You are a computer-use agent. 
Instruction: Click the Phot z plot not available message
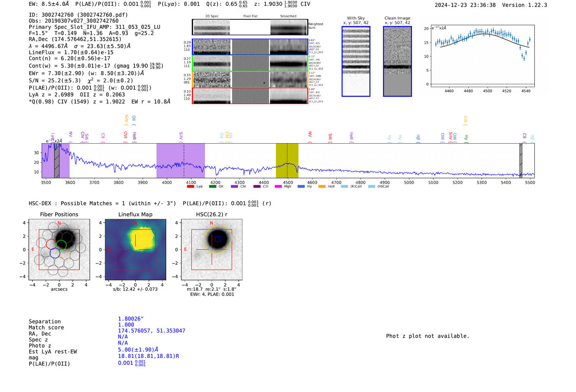pyautogui.click(x=428, y=336)
